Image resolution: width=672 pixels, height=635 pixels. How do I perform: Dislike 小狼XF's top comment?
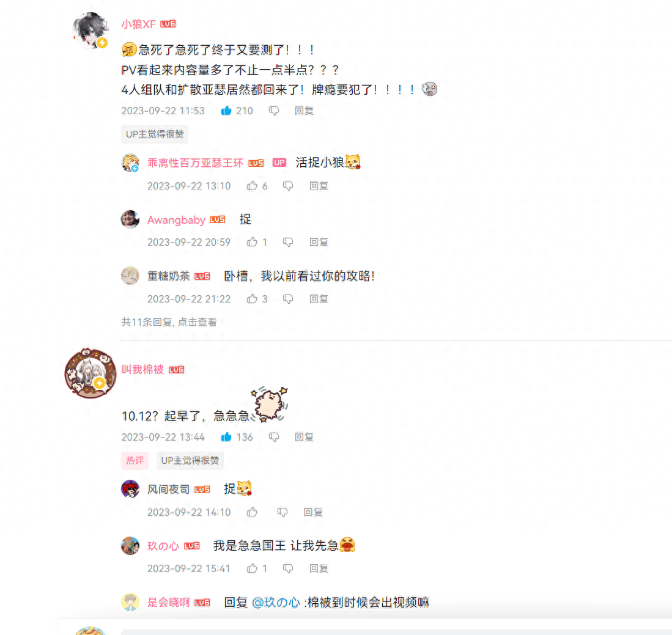pyautogui.click(x=274, y=111)
